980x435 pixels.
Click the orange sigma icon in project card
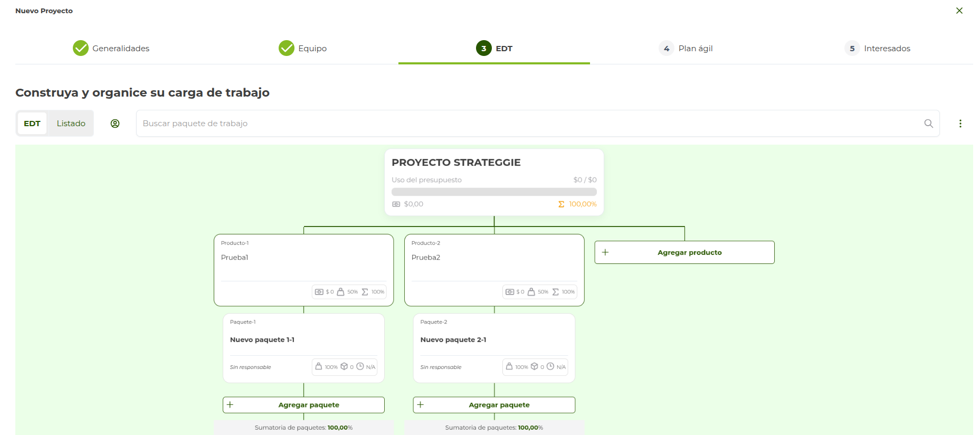[x=561, y=204]
